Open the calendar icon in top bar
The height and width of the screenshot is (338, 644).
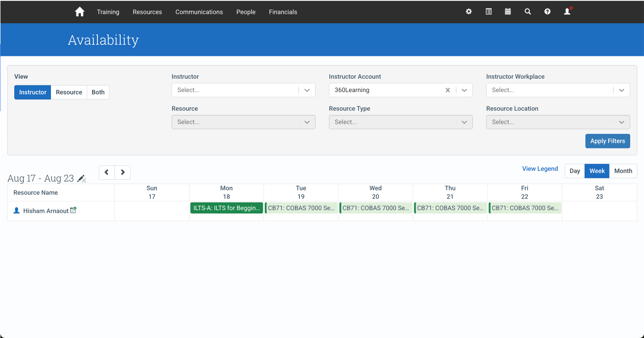[x=508, y=12]
